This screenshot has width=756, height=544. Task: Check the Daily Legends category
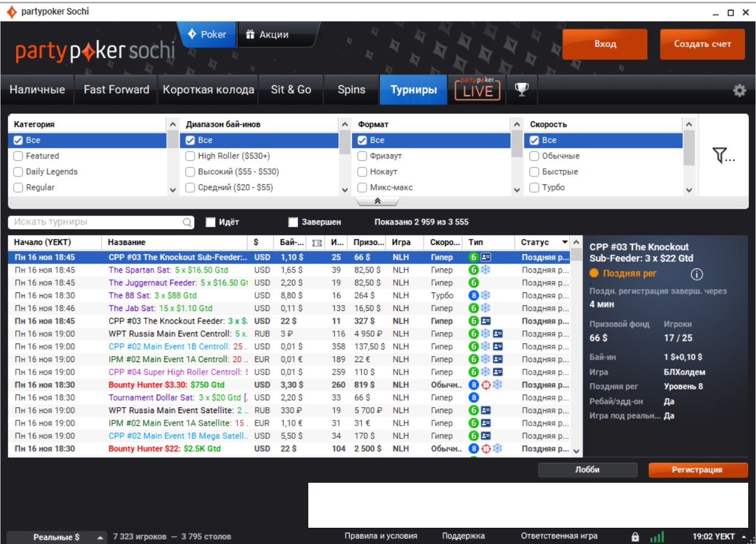click(18, 172)
